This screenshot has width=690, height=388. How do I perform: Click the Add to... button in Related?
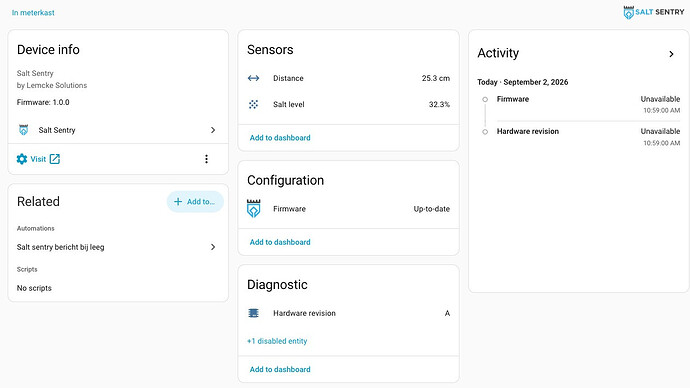tap(195, 201)
